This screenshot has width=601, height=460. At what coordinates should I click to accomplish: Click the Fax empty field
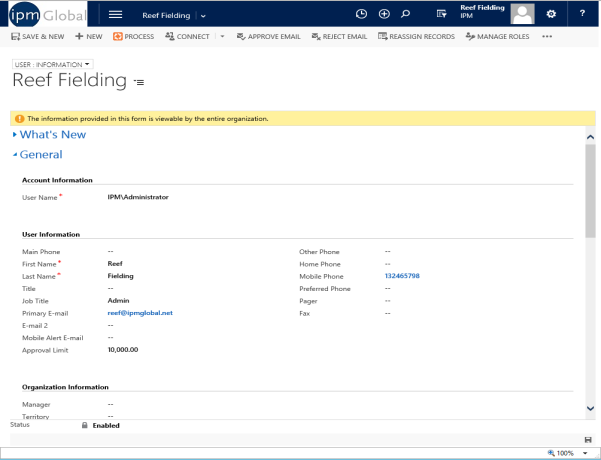pyautogui.click(x=388, y=313)
